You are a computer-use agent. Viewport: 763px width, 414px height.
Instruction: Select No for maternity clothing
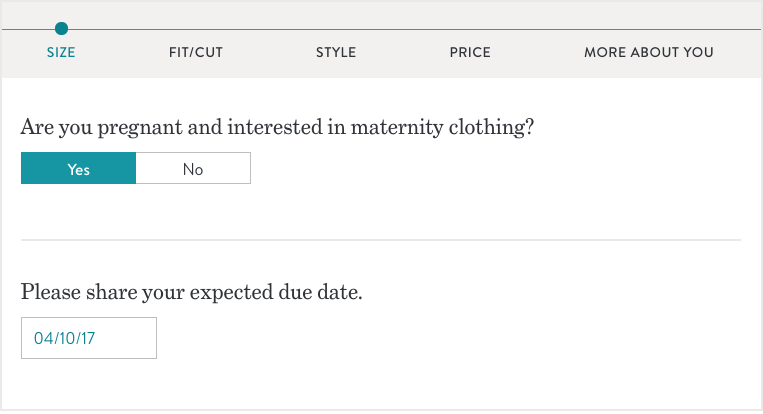click(193, 169)
